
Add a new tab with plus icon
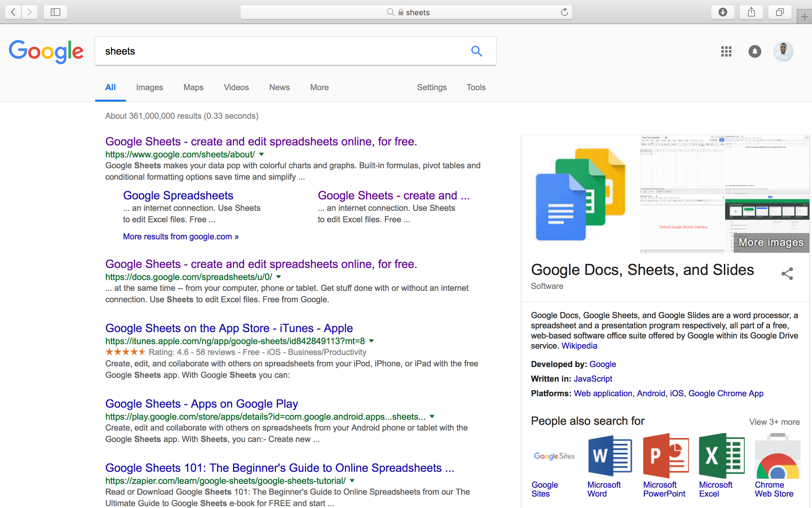pos(804,17)
